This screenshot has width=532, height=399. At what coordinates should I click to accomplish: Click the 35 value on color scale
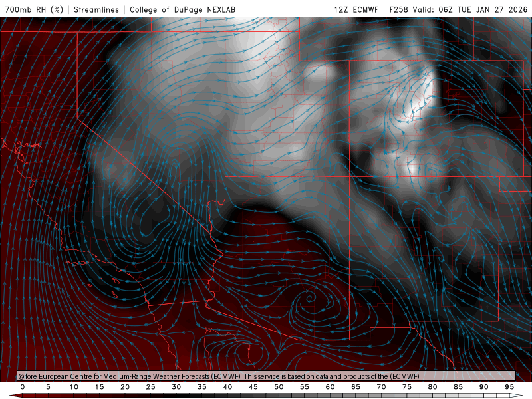pyautogui.click(x=202, y=387)
